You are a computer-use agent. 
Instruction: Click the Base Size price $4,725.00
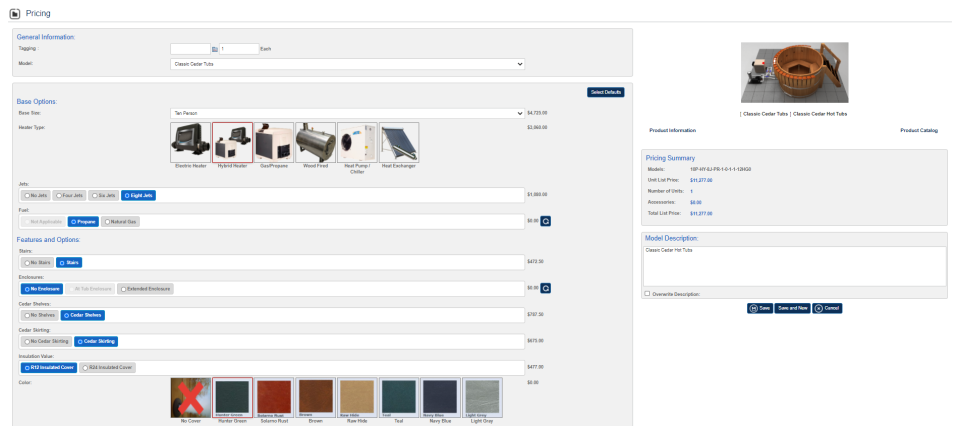point(537,113)
